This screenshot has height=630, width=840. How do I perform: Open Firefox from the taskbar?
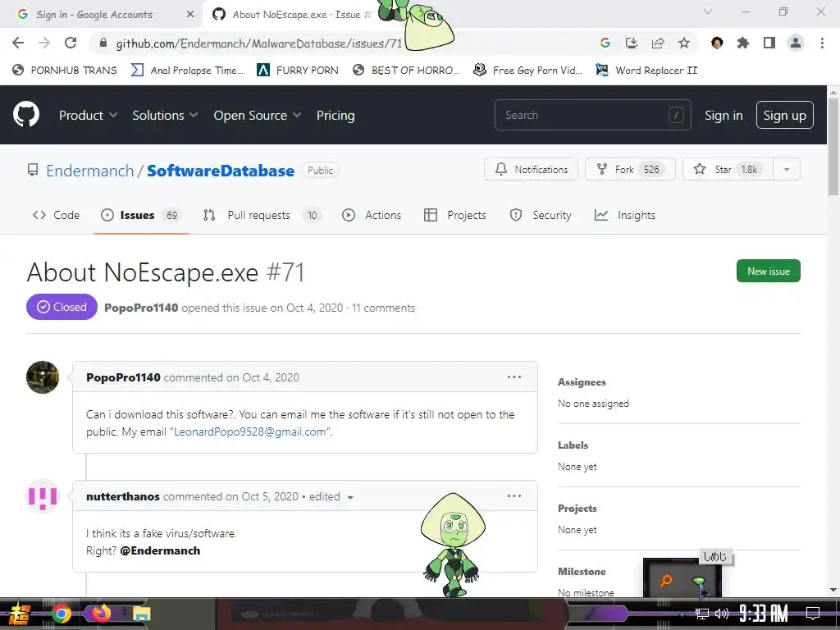(x=101, y=613)
